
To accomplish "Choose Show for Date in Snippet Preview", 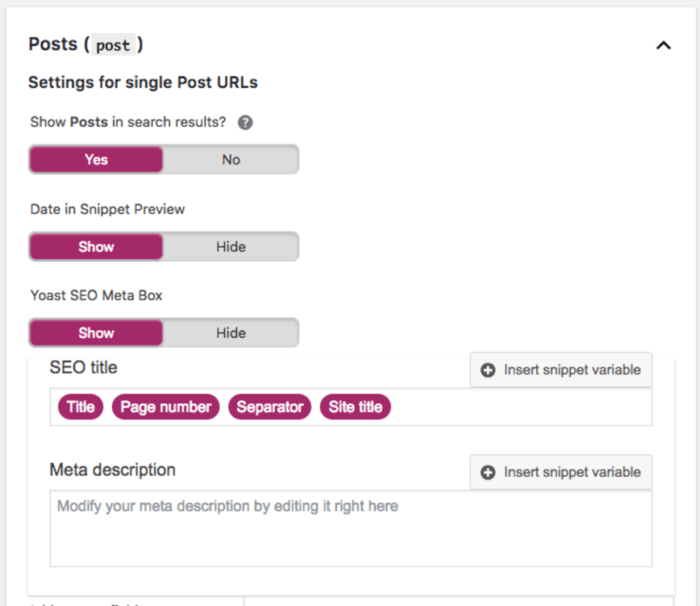I will [x=96, y=247].
